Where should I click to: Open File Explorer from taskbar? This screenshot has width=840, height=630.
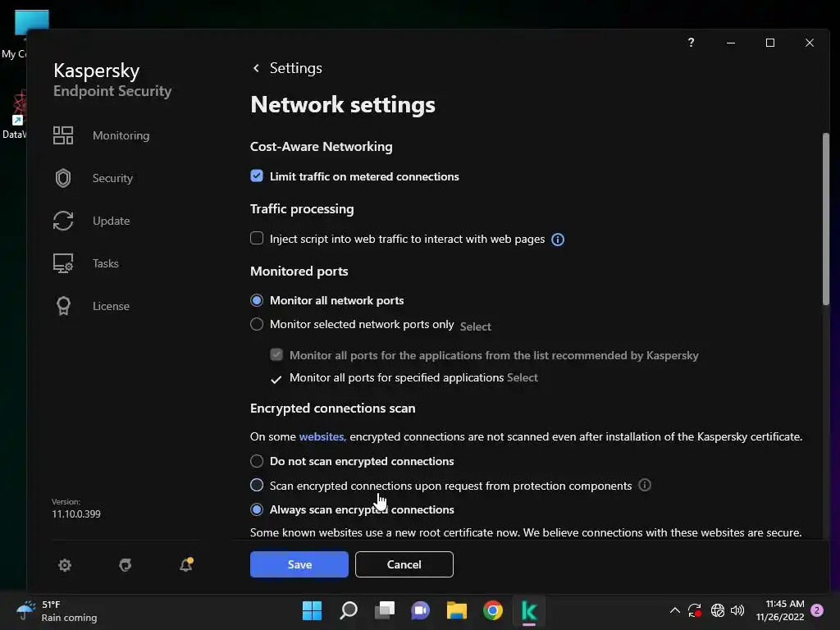point(456,610)
